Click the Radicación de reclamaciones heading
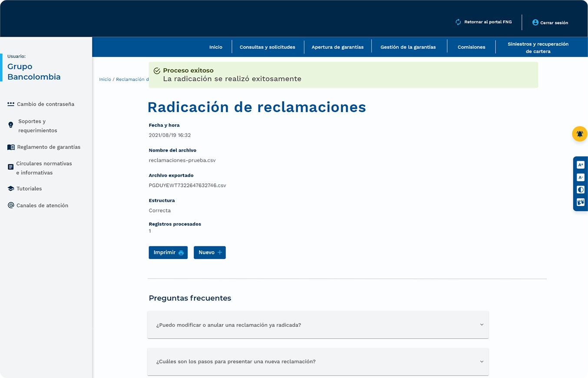The height and width of the screenshot is (378, 588). (257, 107)
